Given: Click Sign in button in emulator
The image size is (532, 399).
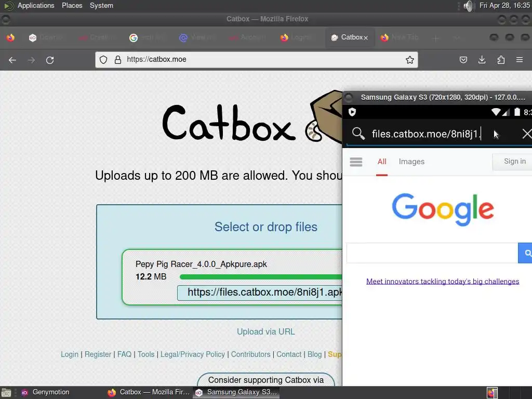Looking at the screenshot, I should [513, 162].
